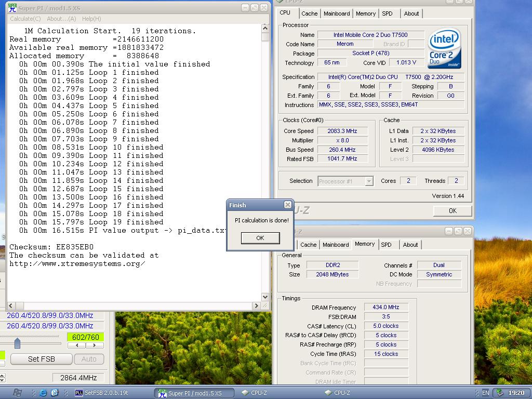The height and width of the screenshot is (399, 532).
Task: Activate Super PI / mod1.5 XS taskbar button
Action: click(194, 393)
